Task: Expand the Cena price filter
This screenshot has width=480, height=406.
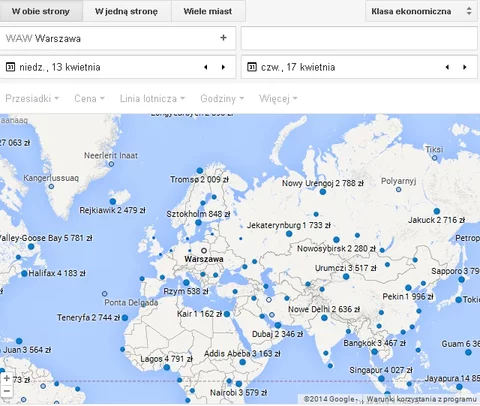Action: 89,99
